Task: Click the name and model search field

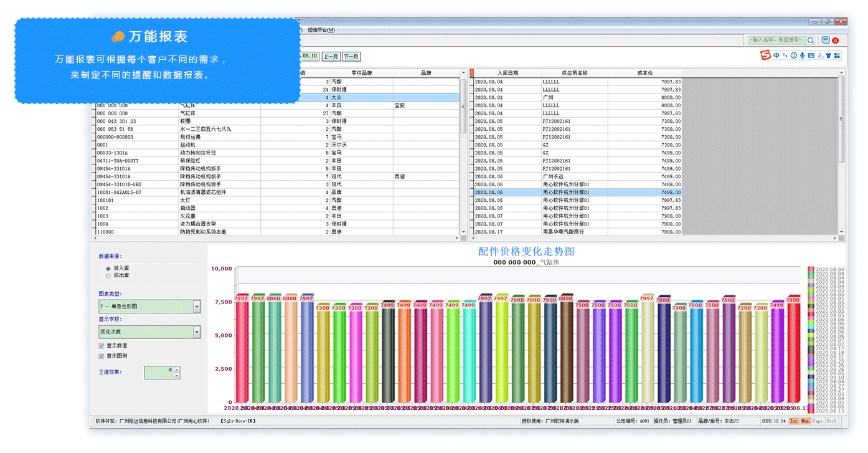Action: tap(776, 41)
